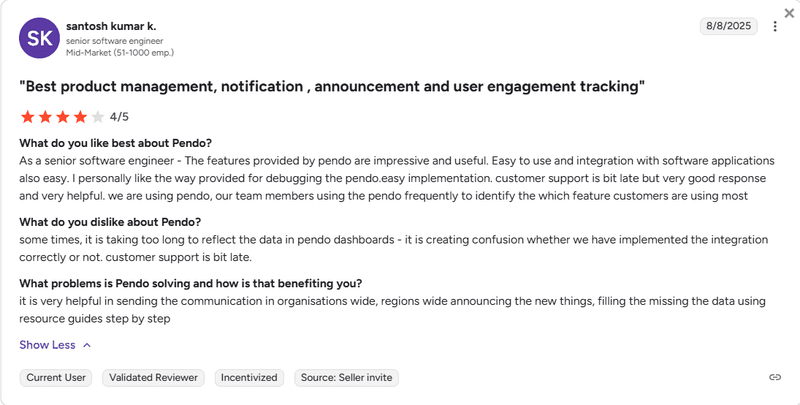Close the review popup with the X
The width and height of the screenshot is (800, 405).
[789, 13]
